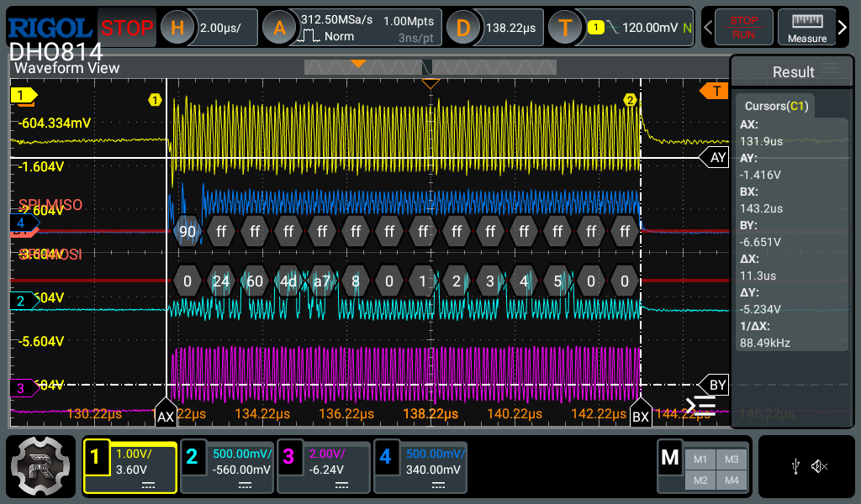Open the Cursors(C1) result tab
Viewport: 861px width, 504px height.
point(776,106)
